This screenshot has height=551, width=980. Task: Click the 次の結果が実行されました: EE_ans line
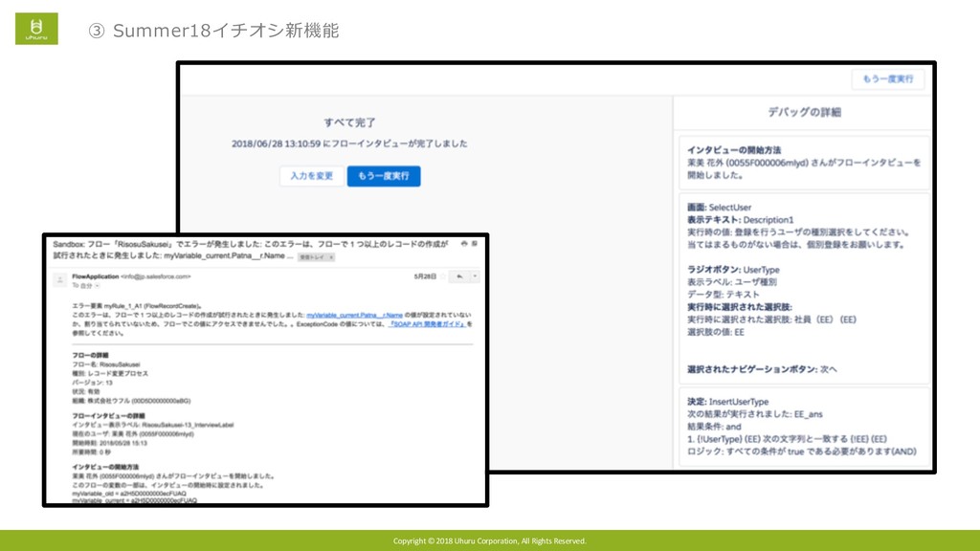tap(755, 414)
